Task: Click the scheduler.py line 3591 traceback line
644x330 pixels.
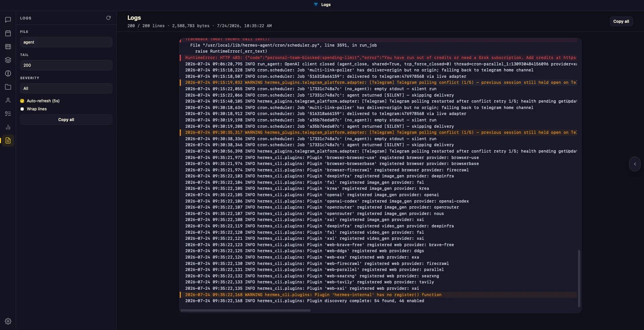Action: [283, 45]
